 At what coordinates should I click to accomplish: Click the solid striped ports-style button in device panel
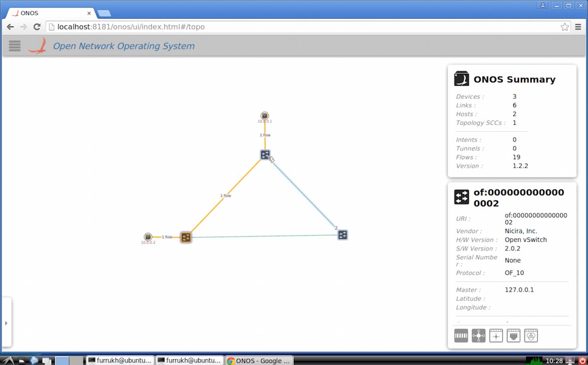461,336
